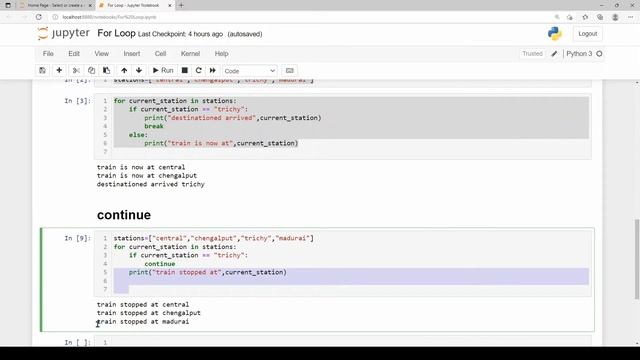Insert cell below with the plus icon

(59, 71)
